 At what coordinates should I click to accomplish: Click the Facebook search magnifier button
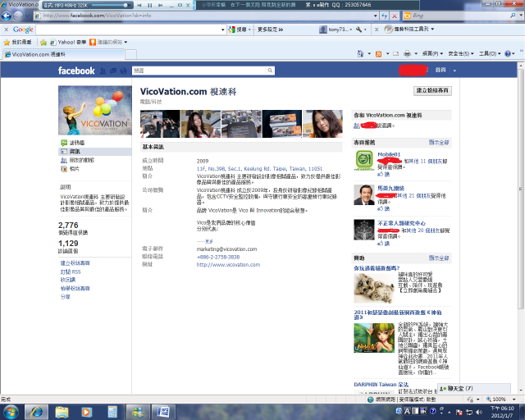[270, 71]
